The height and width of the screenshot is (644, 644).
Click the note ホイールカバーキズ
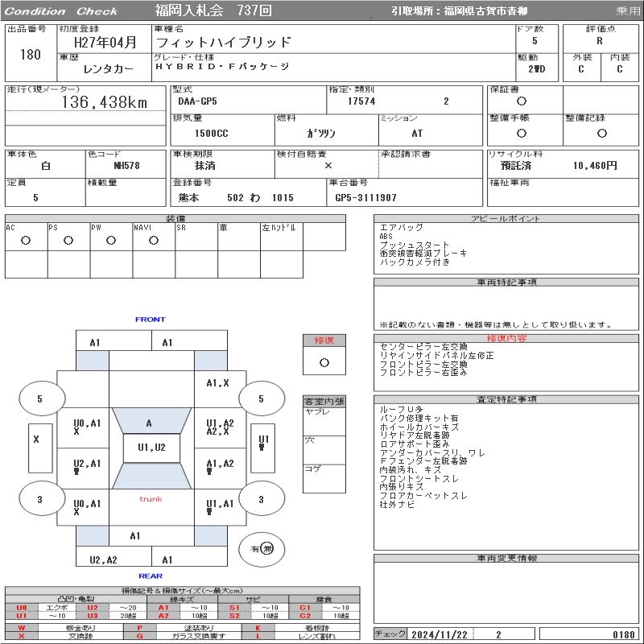point(419,427)
